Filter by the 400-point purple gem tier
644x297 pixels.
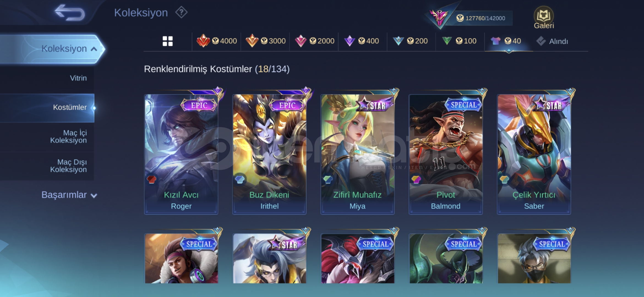[361, 41]
